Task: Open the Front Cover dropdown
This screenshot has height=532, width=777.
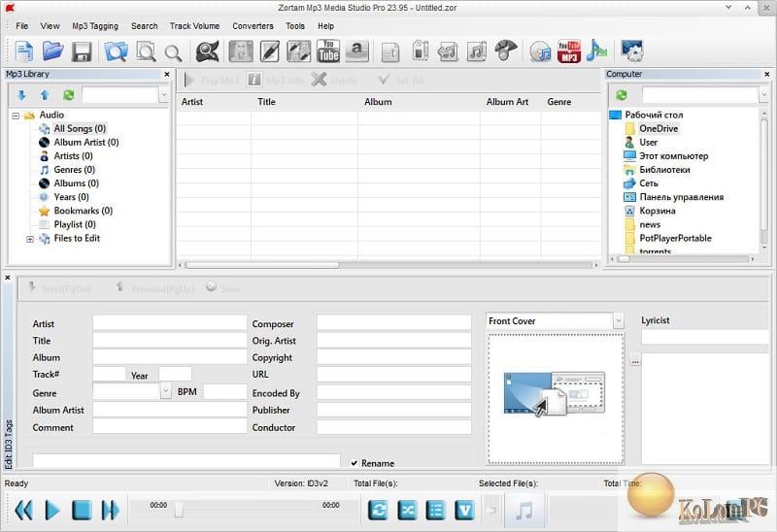Action: (x=618, y=321)
